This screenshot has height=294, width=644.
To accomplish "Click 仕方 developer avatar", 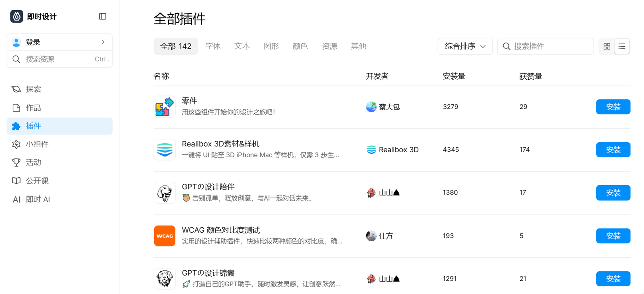I will pos(371,236).
